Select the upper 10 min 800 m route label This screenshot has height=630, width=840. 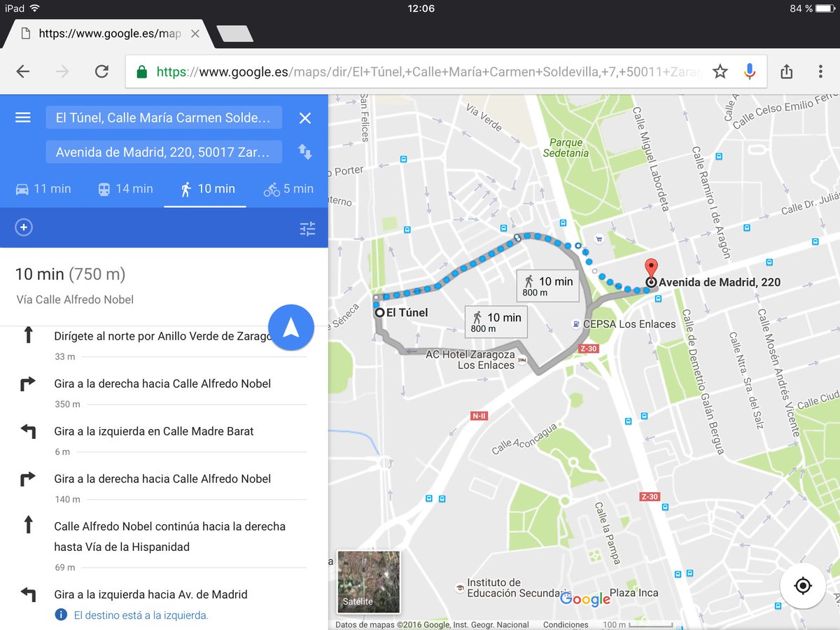(547, 286)
